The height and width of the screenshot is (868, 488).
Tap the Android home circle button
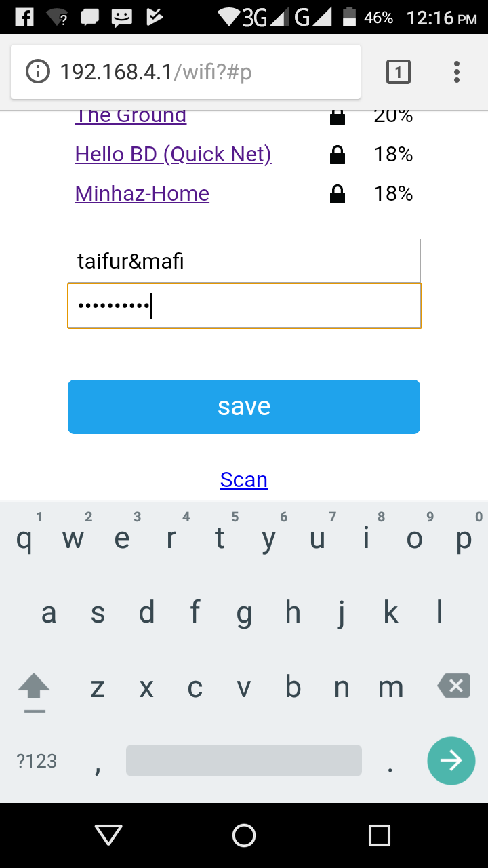(x=244, y=835)
